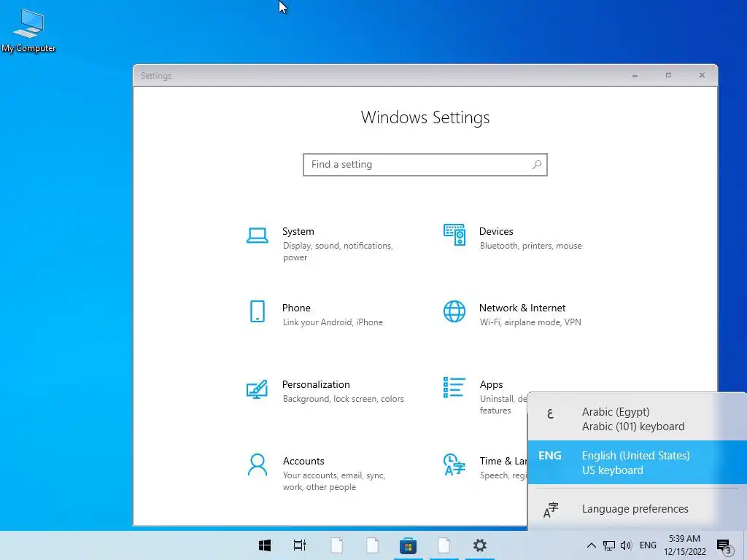Click the blank document icon beside Settings gear
This screenshot has width=747, height=560.
point(444,545)
